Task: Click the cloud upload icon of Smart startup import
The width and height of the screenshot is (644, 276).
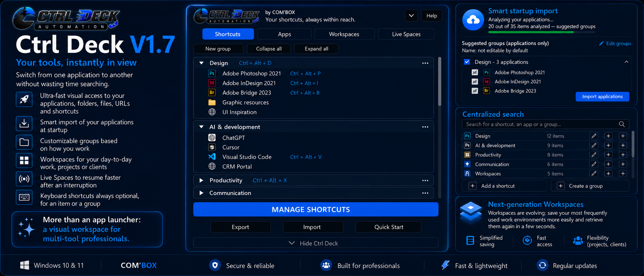Action: coord(473,20)
